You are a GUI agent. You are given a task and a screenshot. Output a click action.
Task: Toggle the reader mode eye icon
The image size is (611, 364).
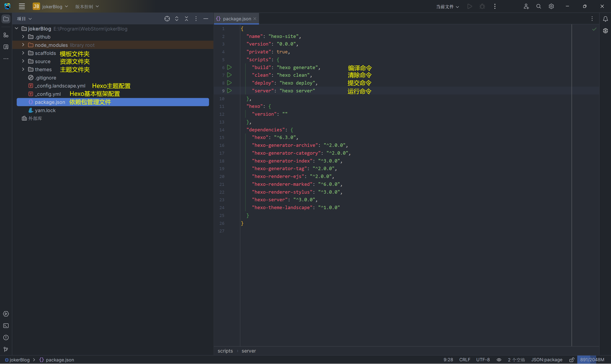(499, 360)
